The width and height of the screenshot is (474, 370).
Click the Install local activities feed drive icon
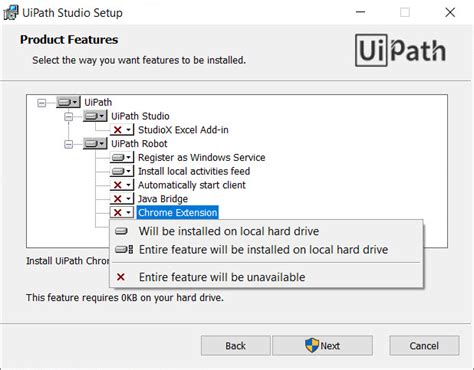click(x=122, y=171)
